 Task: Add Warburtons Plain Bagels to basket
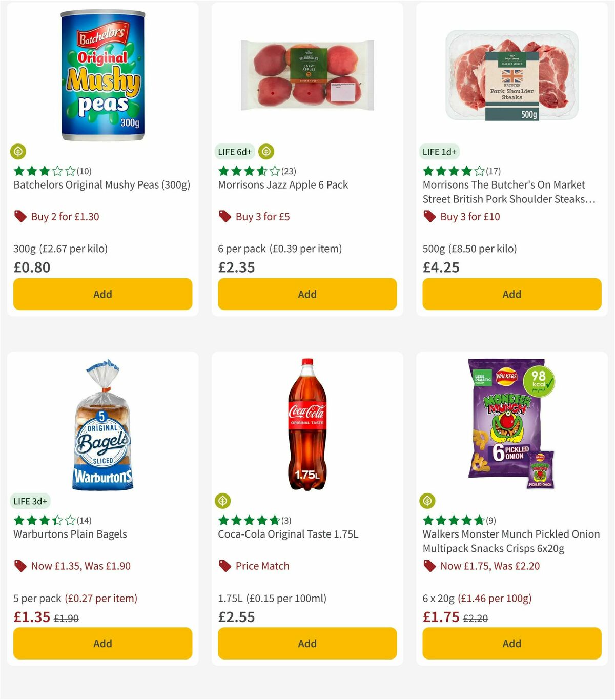(x=102, y=643)
